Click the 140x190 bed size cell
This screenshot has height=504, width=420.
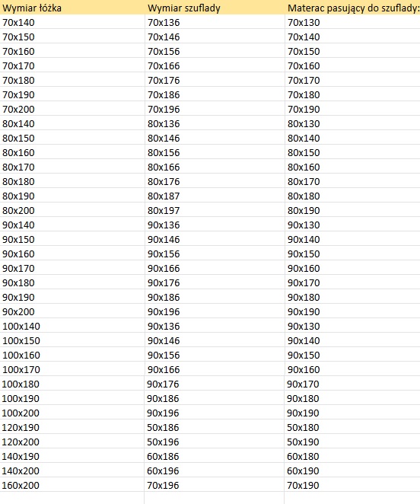(x=72, y=456)
